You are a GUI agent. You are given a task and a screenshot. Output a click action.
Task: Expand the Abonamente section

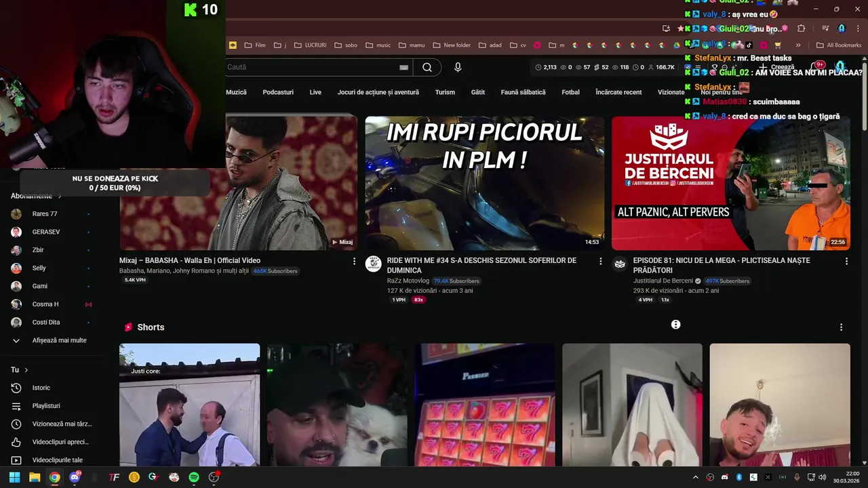tap(36, 196)
